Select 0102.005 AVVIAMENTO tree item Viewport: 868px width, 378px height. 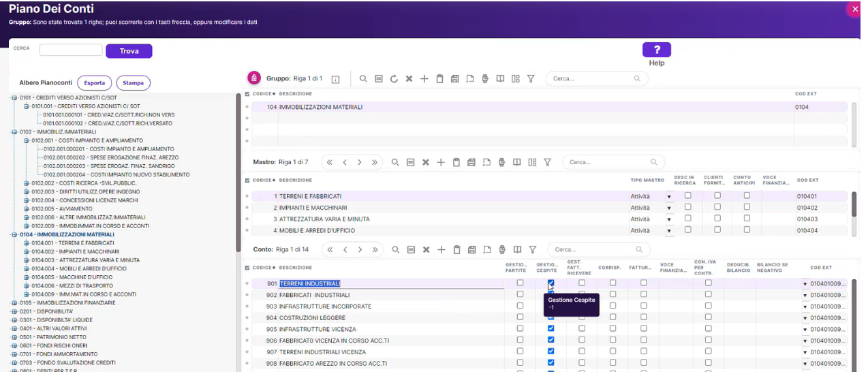tap(61, 209)
